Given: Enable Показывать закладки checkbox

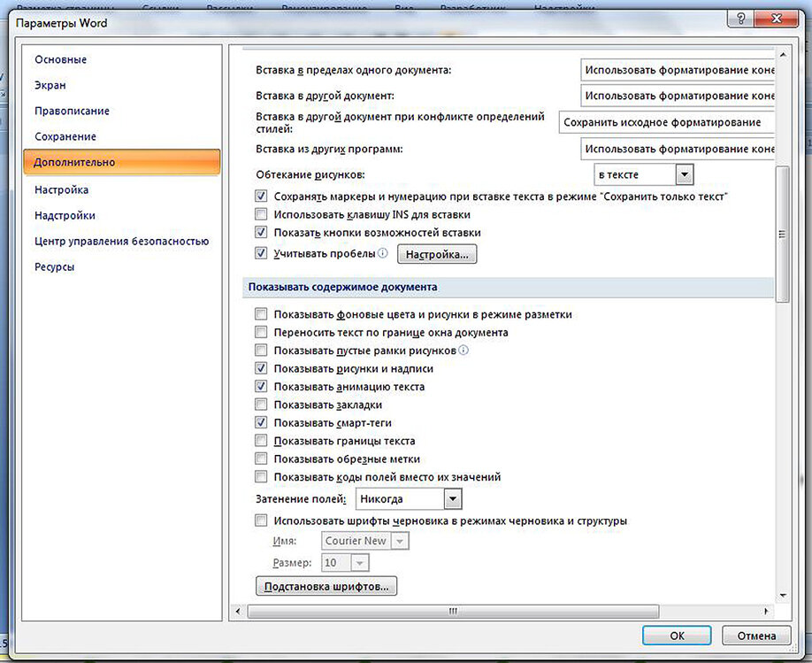Looking at the screenshot, I should point(261,405).
